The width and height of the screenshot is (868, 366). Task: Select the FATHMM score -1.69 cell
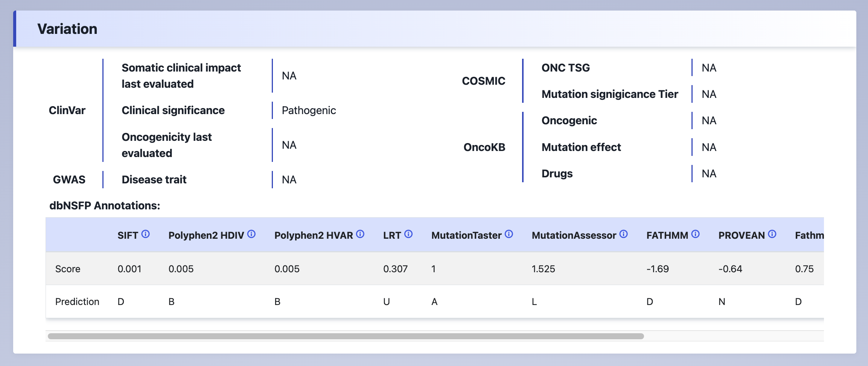[658, 269]
